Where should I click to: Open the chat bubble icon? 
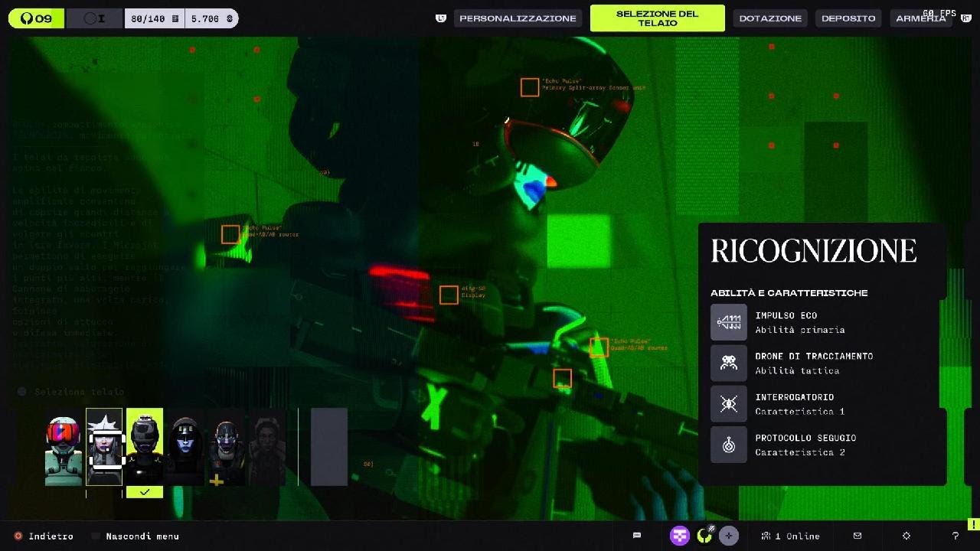[x=637, y=536]
